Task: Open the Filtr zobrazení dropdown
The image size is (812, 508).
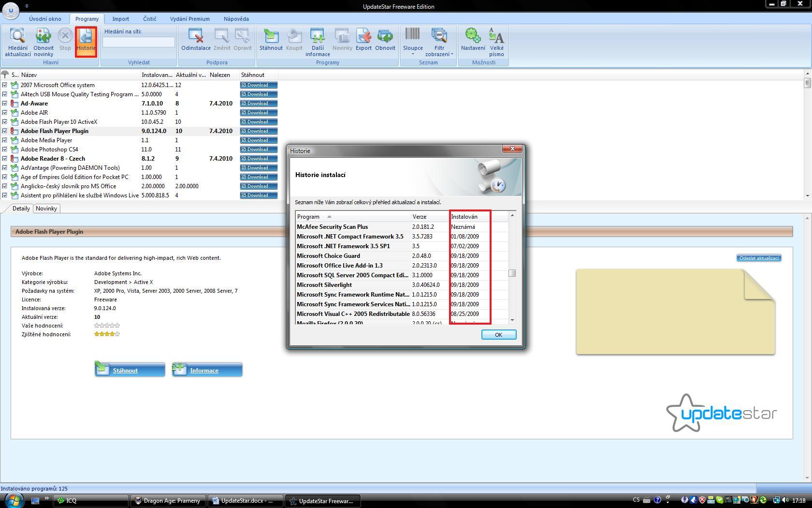Action: click(x=439, y=42)
